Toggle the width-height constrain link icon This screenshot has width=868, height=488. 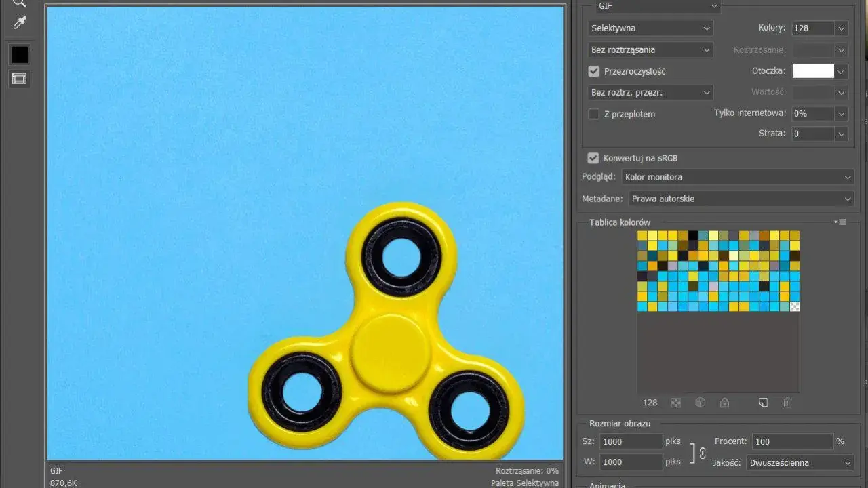tap(703, 453)
